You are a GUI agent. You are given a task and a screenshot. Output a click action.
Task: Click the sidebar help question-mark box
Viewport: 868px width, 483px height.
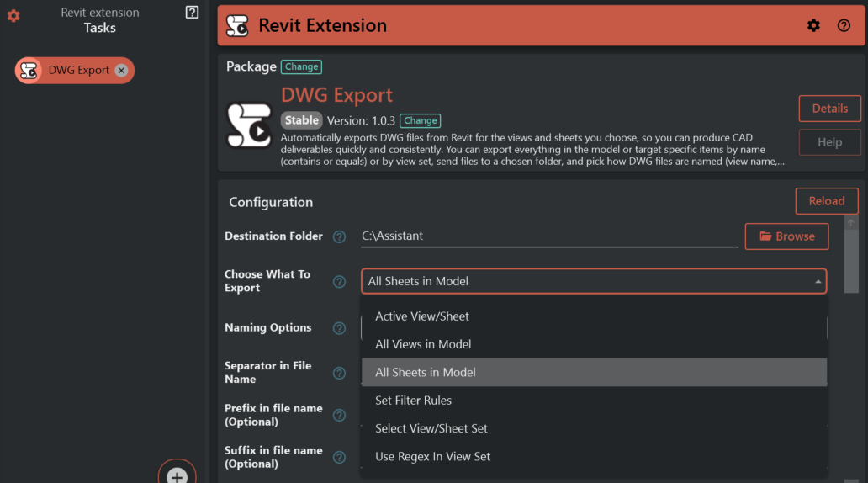tap(192, 12)
